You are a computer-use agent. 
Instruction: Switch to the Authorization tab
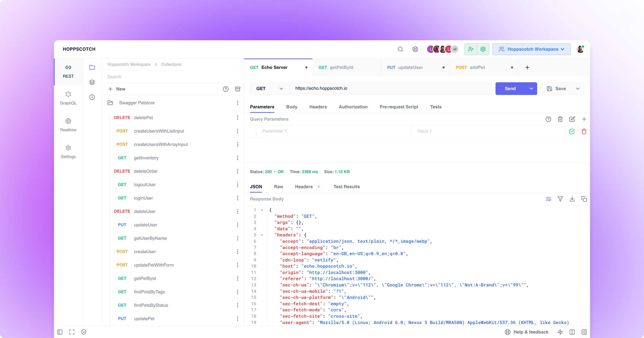pyautogui.click(x=353, y=107)
